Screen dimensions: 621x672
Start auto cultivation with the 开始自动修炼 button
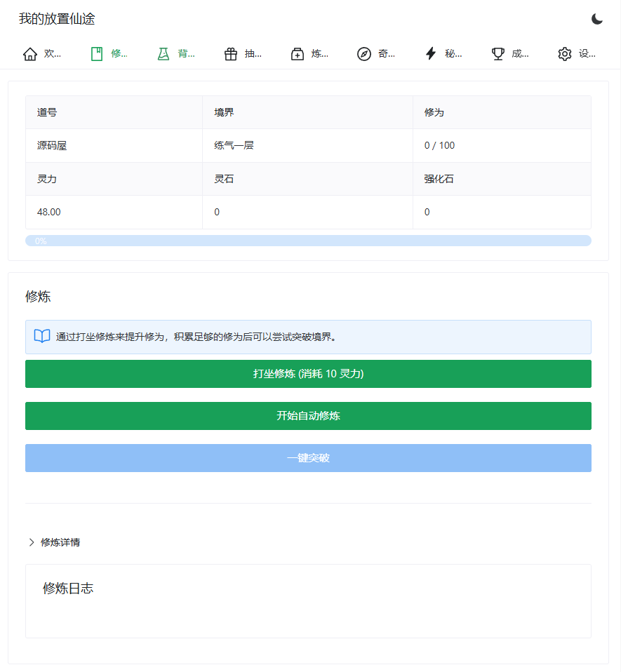pos(308,416)
